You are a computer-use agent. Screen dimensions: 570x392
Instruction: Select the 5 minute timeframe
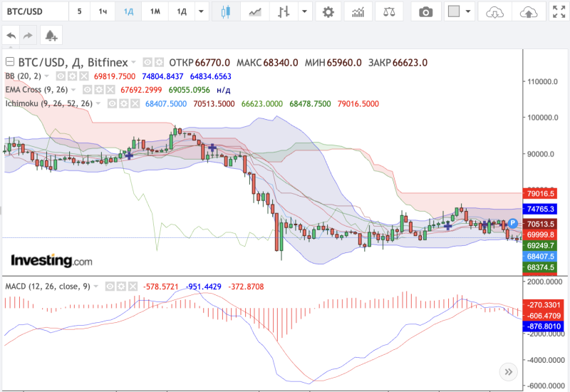point(79,12)
